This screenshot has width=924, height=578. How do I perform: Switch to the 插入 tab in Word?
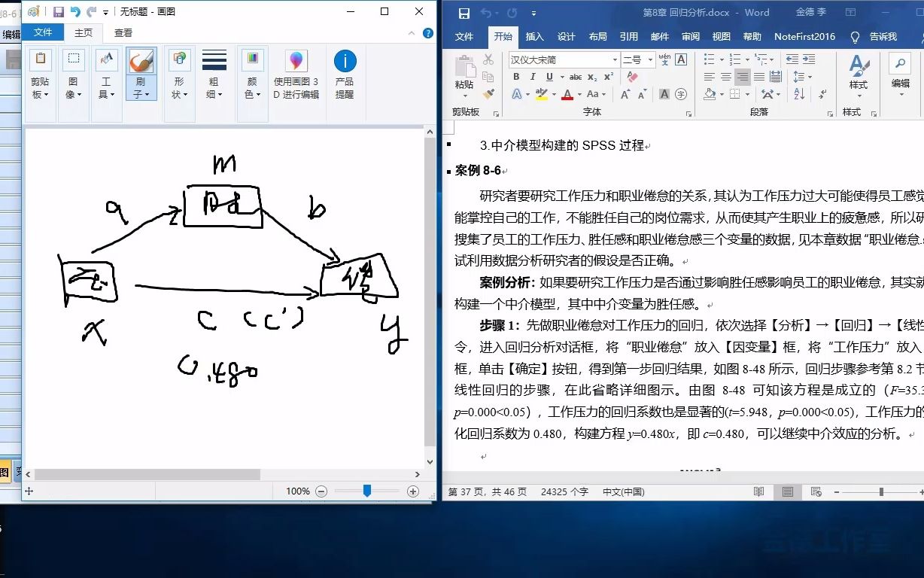pos(535,35)
